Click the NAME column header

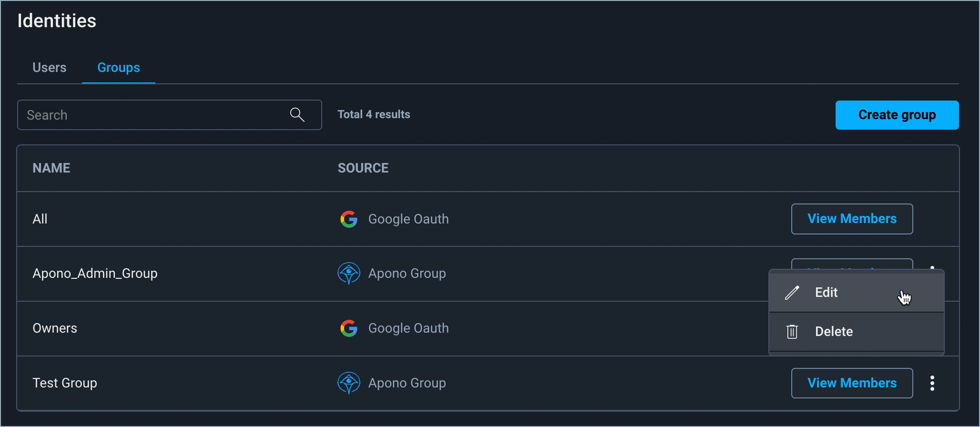(51, 168)
